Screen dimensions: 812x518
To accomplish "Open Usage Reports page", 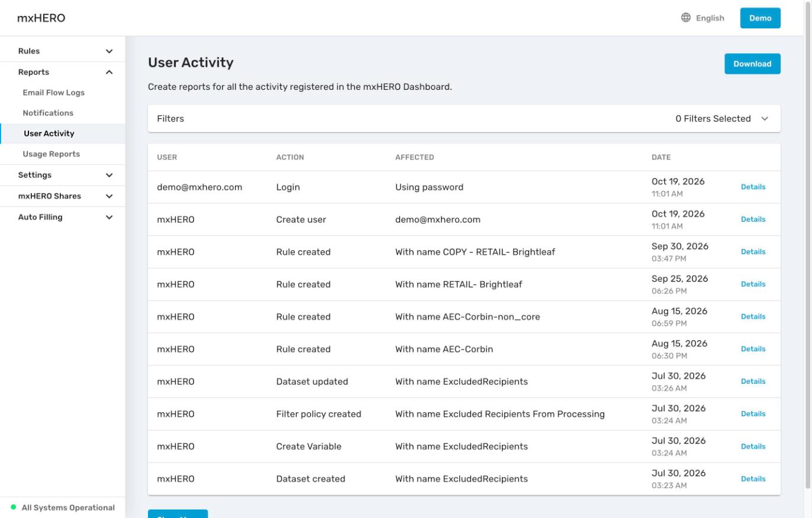I will click(51, 154).
